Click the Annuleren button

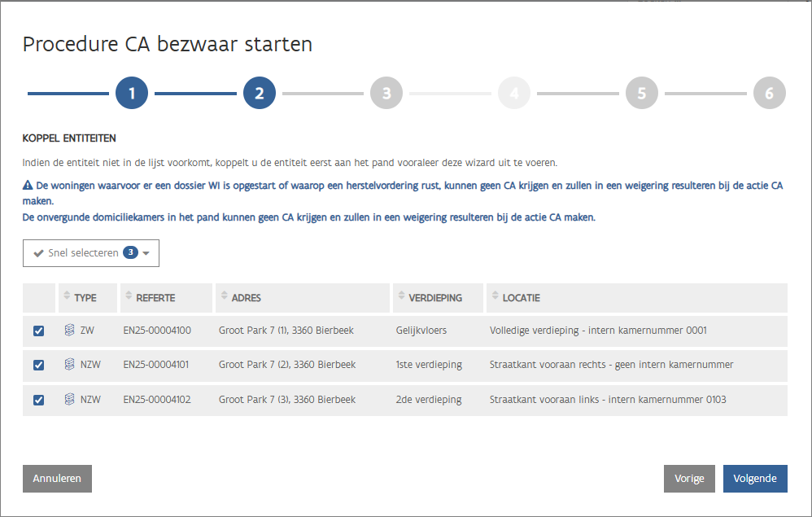click(57, 479)
